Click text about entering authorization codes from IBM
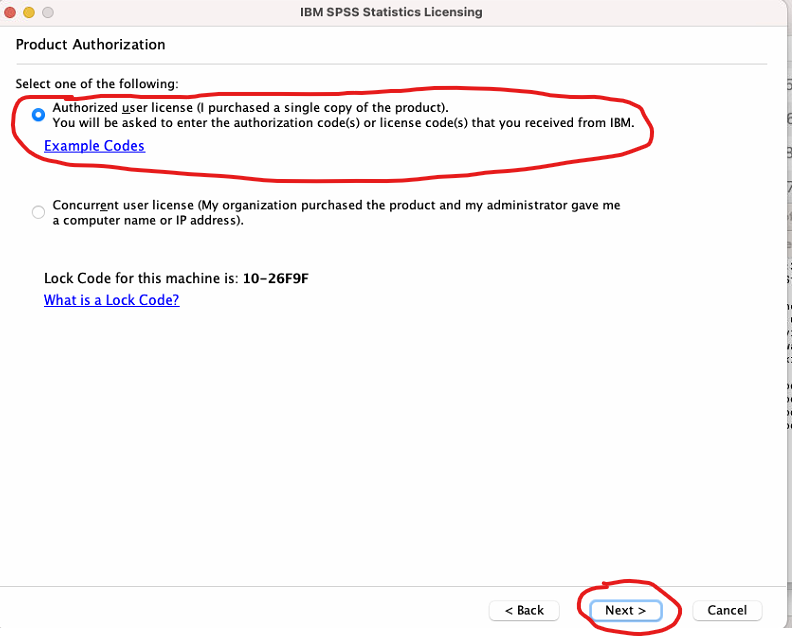Viewport: 792px width, 636px height. pos(343,123)
